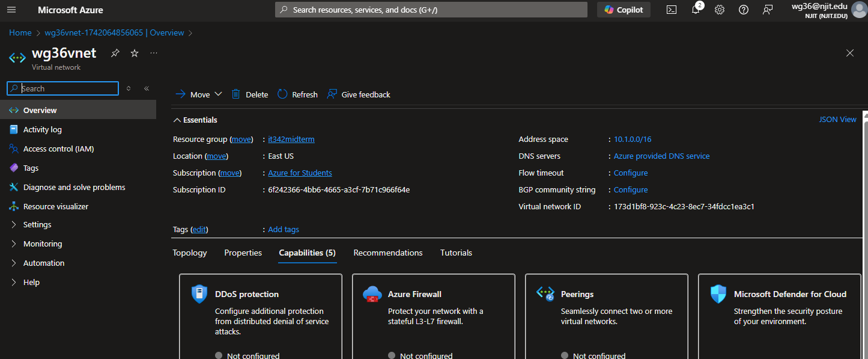Click the help question mark icon
This screenshot has width=868, height=359.
tap(744, 10)
